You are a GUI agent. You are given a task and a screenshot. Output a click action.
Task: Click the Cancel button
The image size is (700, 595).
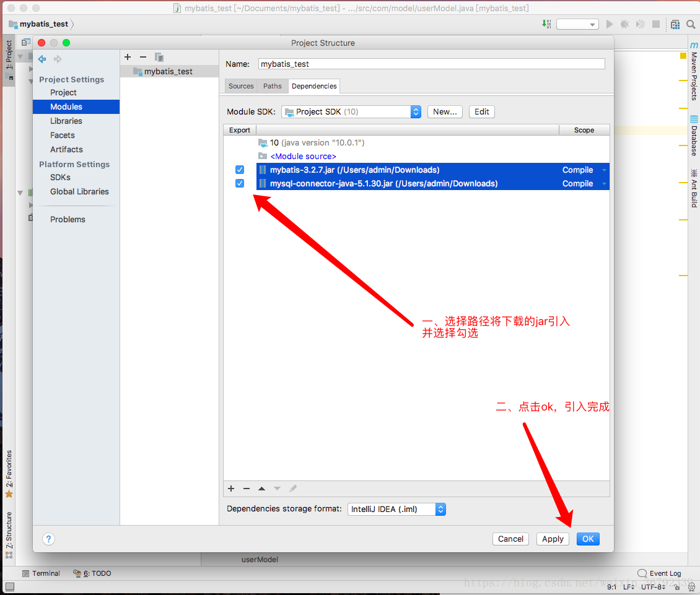pos(510,539)
